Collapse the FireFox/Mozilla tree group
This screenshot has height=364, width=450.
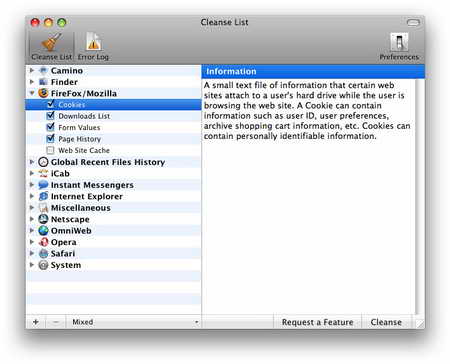pyautogui.click(x=32, y=93)
